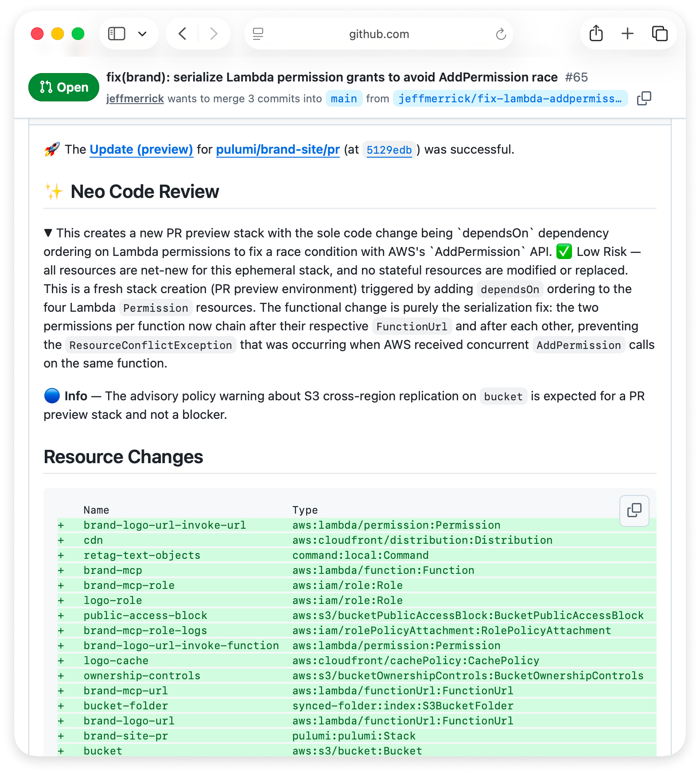This screenshot has height=774, width=700.
Task: Click the jeffmerrick/fix-lambda-addpermiss branch label
Action: click(510, 98)
